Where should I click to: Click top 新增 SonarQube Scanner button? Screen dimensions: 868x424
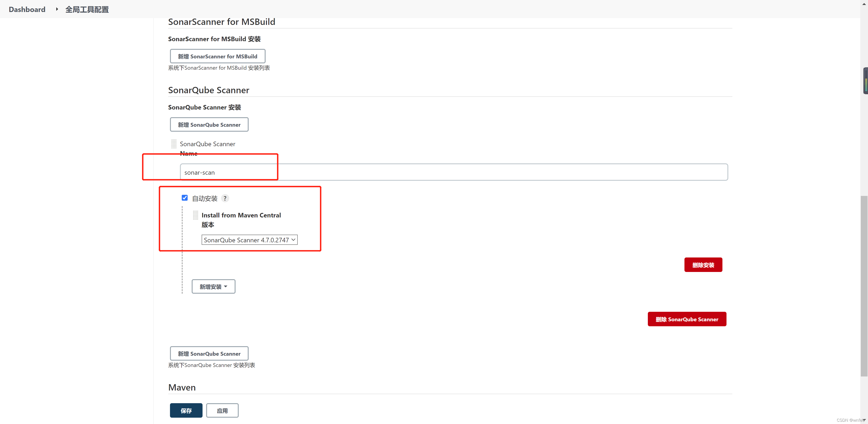[x=209, y=124]
